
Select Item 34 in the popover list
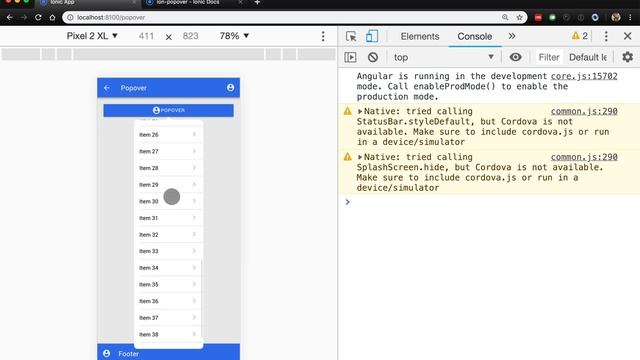point(169,268)
